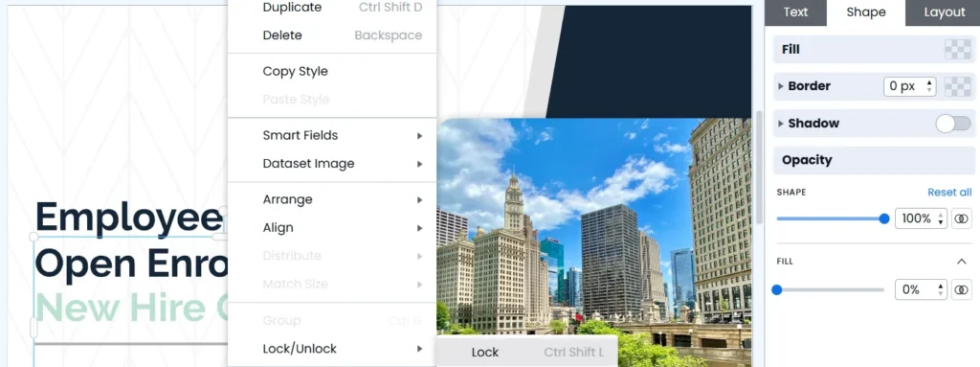Toggle the Shadow switch on
The height and width of the screenshot is (367, 980).
(x=953, y=124)
